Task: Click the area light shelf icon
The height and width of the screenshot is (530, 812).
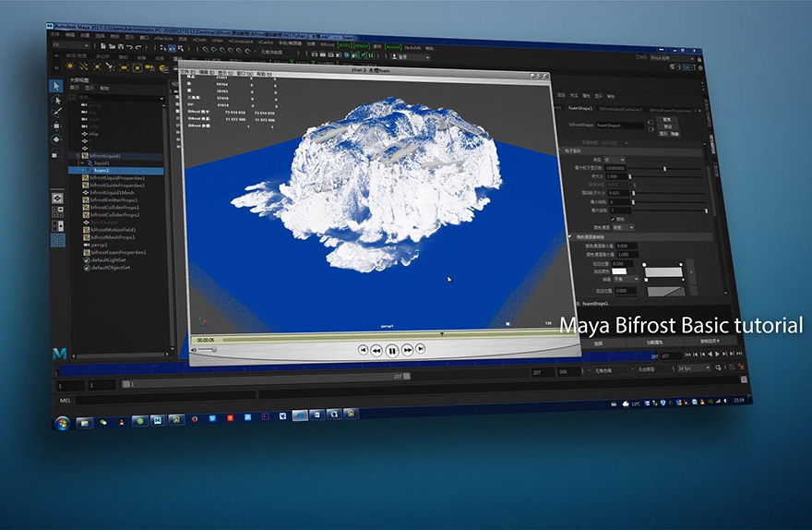Action: [124, 67]
